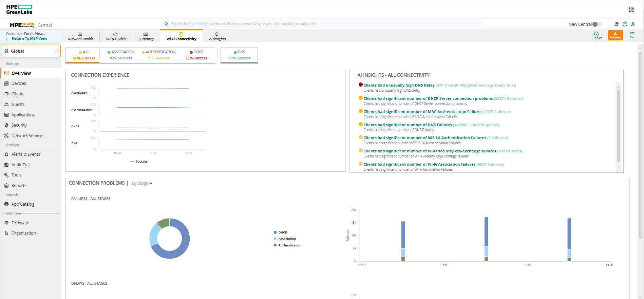Open the apps grid icon in header

point(631,10)
